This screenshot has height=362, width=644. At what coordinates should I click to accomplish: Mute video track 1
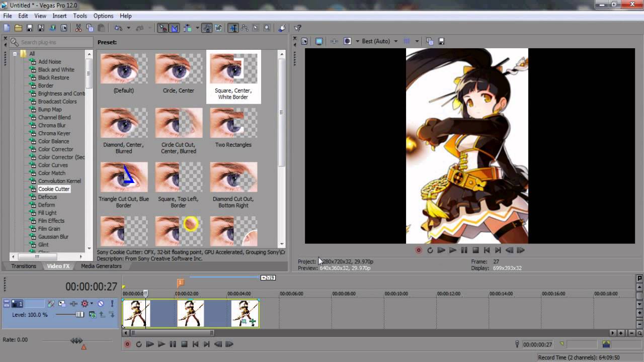101,304
